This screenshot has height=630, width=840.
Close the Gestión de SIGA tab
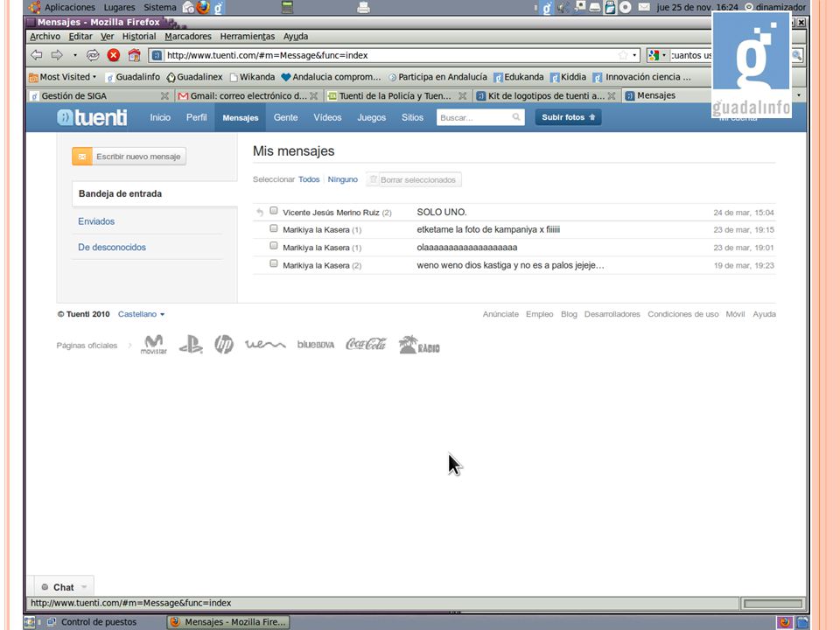pos(165,96)
